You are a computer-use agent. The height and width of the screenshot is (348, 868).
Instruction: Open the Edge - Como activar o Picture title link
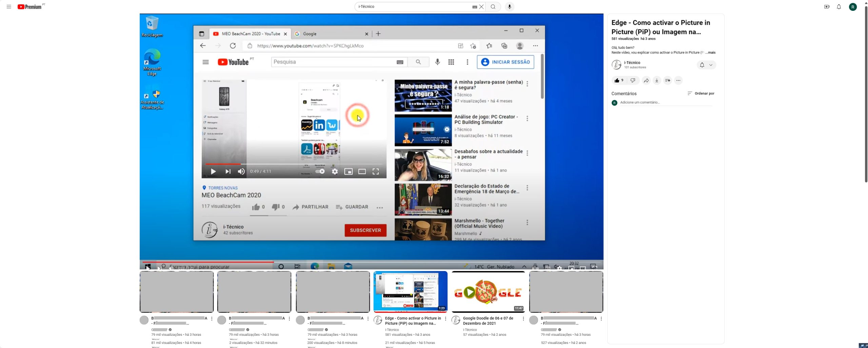tap(413, 321)
